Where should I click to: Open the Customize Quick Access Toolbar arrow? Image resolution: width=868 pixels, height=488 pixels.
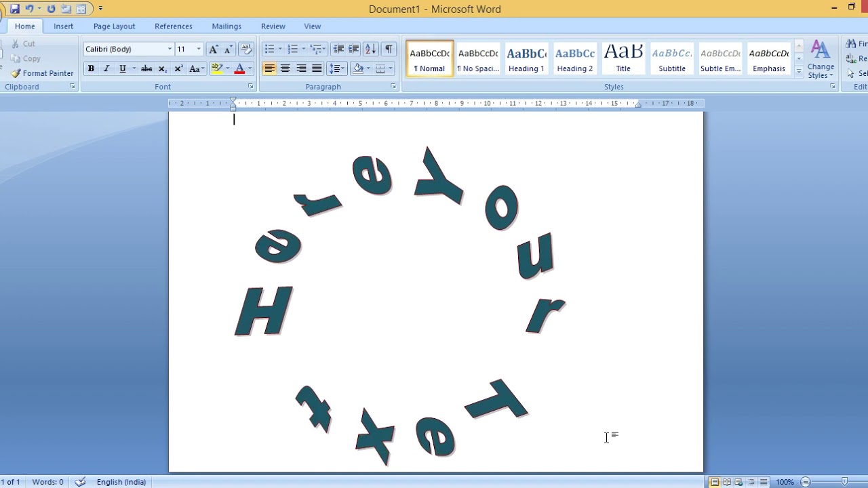[x=100, y=9]
